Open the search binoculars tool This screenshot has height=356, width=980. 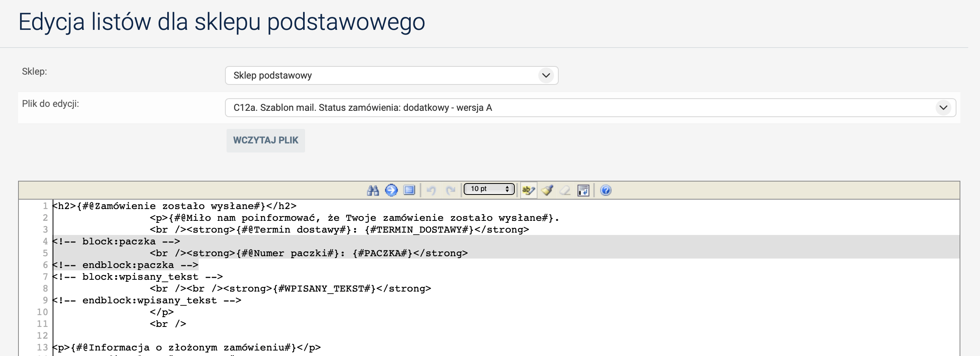[373, 191]
